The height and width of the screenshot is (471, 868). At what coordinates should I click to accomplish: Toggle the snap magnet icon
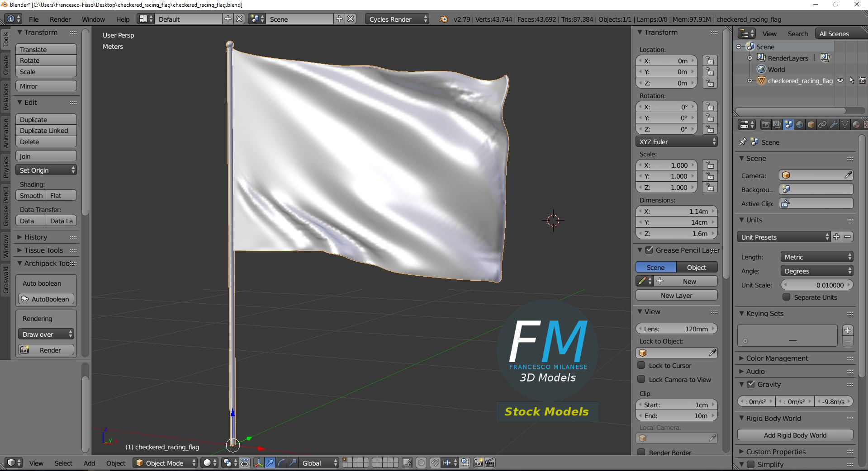tap(435, 463)
